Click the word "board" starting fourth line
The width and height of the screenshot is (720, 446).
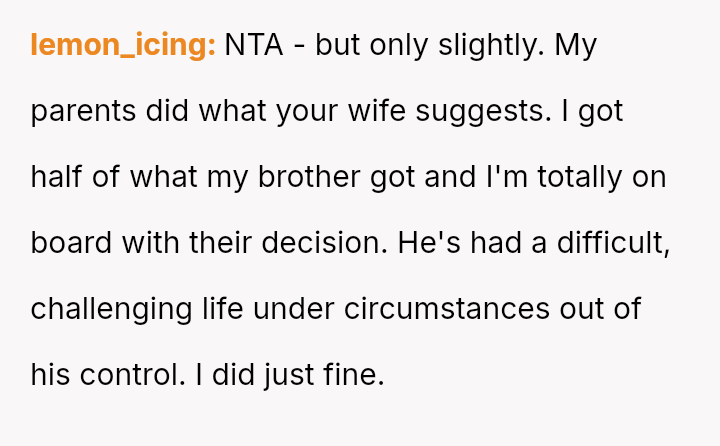71,243
